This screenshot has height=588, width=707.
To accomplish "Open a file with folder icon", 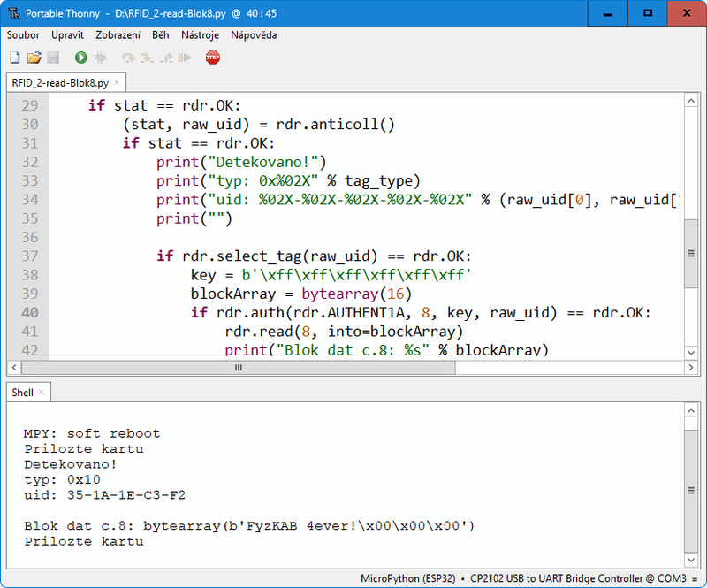I will pos(34,57).
